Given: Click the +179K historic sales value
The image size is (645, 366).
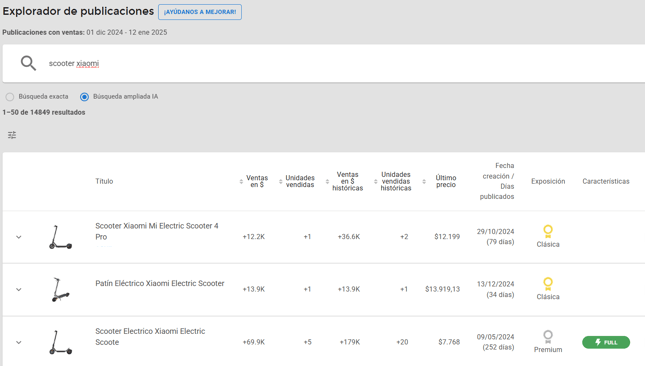Looking at the screenshot, I should tap(350, 342).
